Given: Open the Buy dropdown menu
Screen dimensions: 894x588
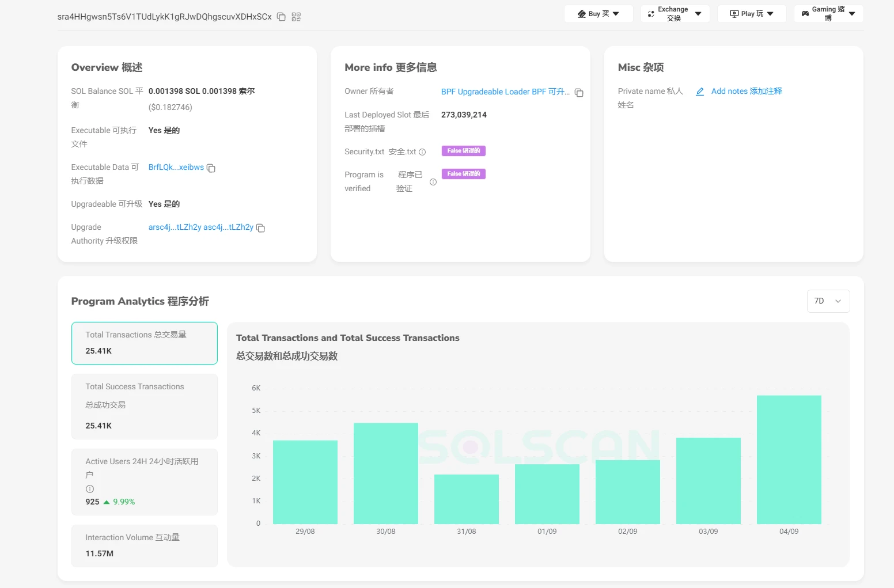Looking at the screenshot, I should point(598,14).
